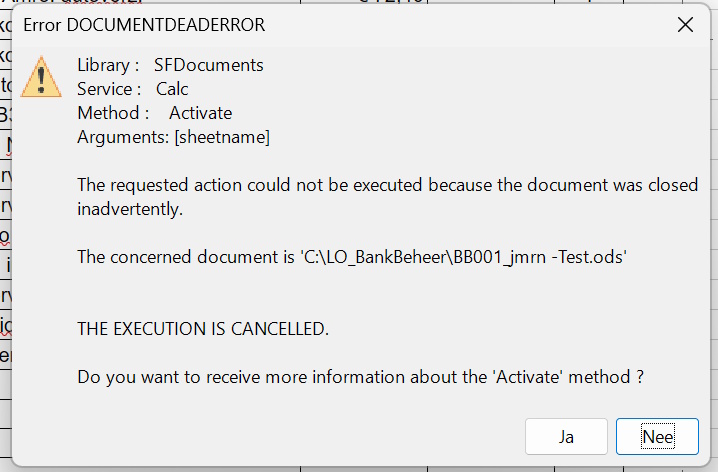The image size is (718, 472).
Task: Click the 'Library : SFDocuments' line
Action: [170, 65]
